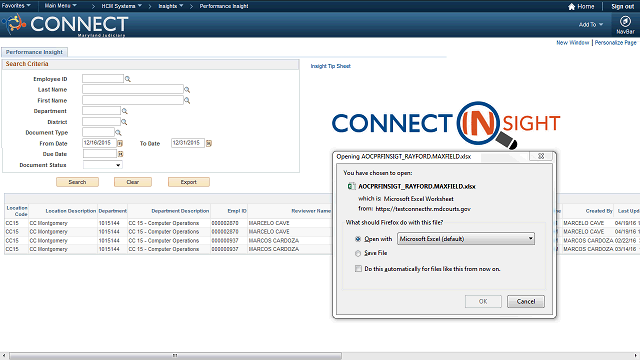Select the Performance Insight tab

34,52
